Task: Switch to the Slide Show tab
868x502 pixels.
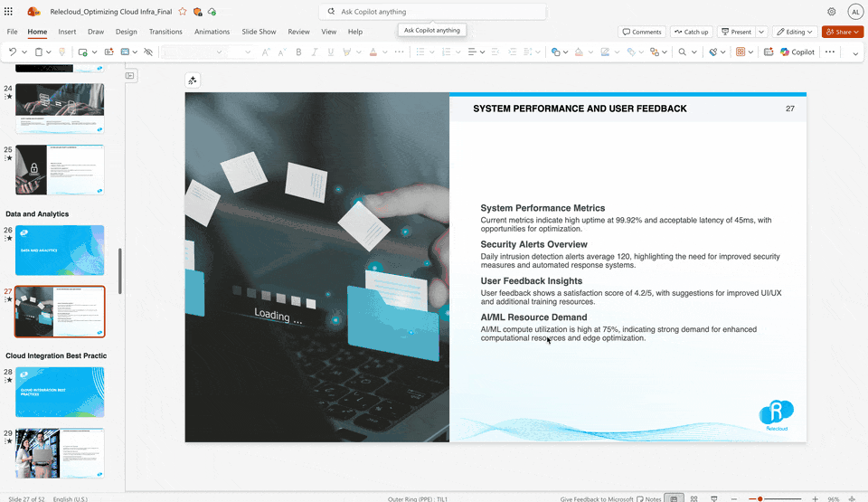Action: click(259, 32)
